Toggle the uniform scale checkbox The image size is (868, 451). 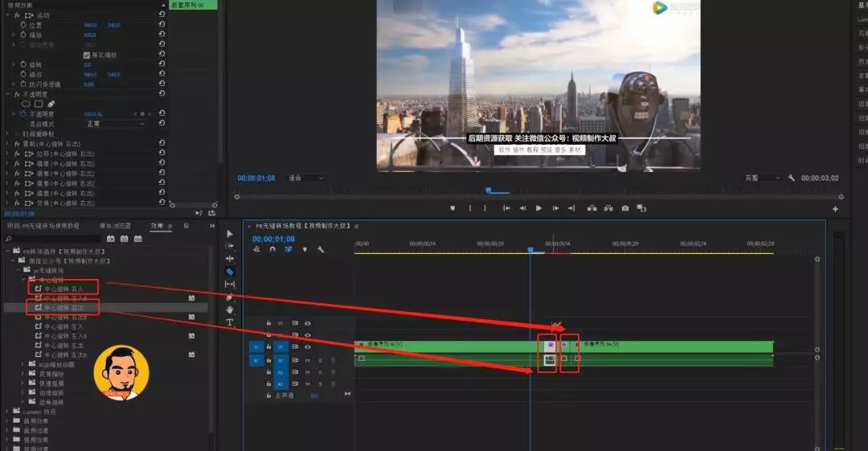pos(86,55)
